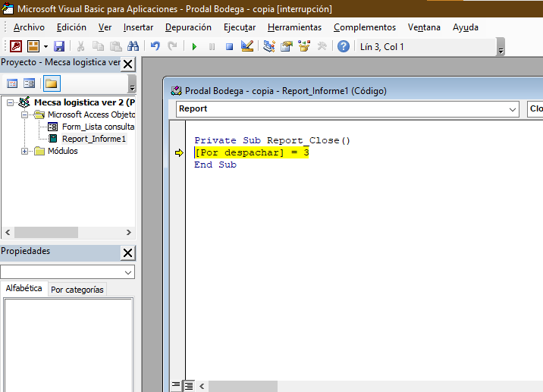The height and width of the screenshot is (392, 543).
Task: Click the Redo arrow icon
Action: [172, 46]
